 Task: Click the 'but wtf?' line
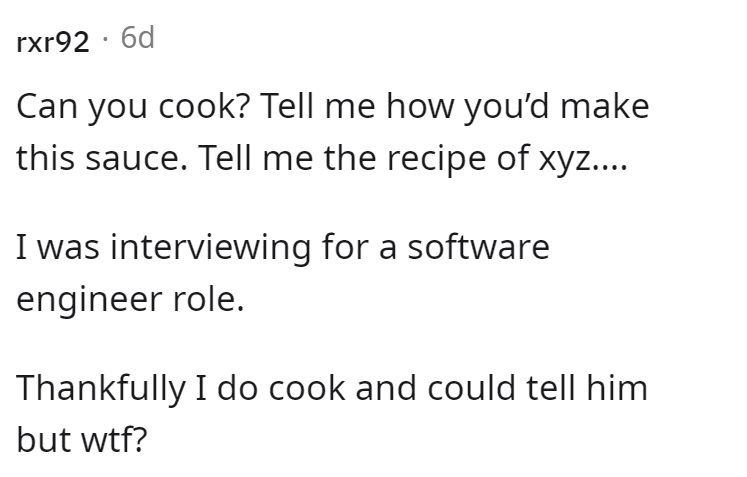pos(81,440)
